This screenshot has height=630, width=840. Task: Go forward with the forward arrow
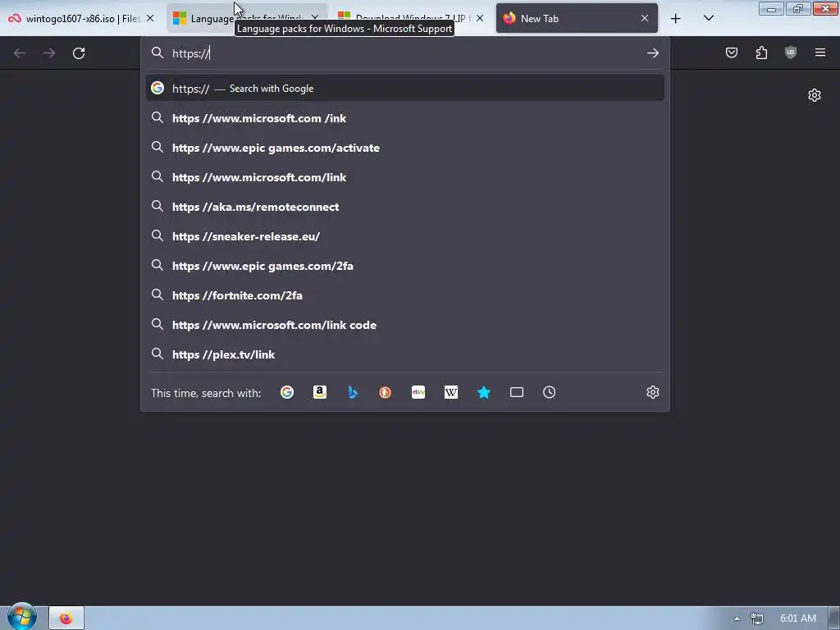(49, 53)
